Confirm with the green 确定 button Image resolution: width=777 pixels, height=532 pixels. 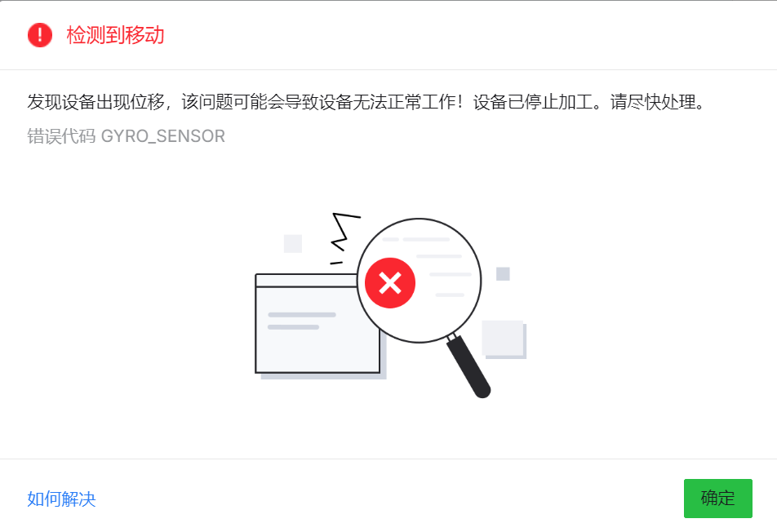(718, 499)
